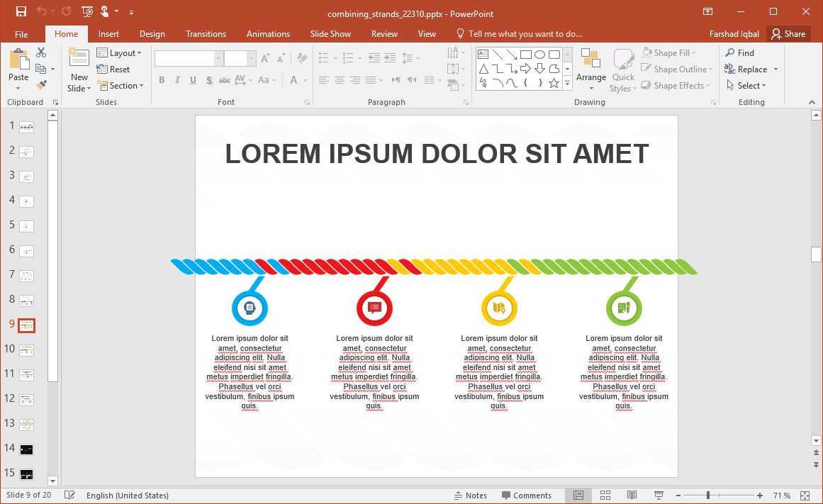Click the Find icon in Editing group
This screenshot has width=823, height=504.
click(739, 52)
